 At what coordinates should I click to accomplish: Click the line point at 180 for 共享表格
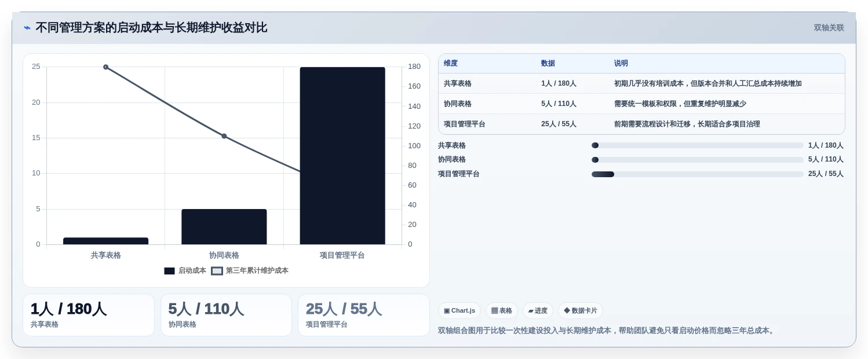[106, 67]
